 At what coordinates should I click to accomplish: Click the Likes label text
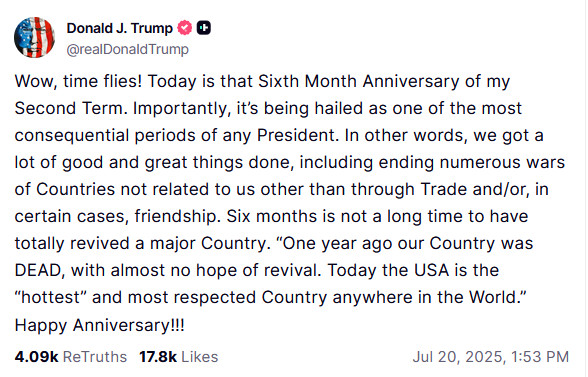(x=200, y=357)
